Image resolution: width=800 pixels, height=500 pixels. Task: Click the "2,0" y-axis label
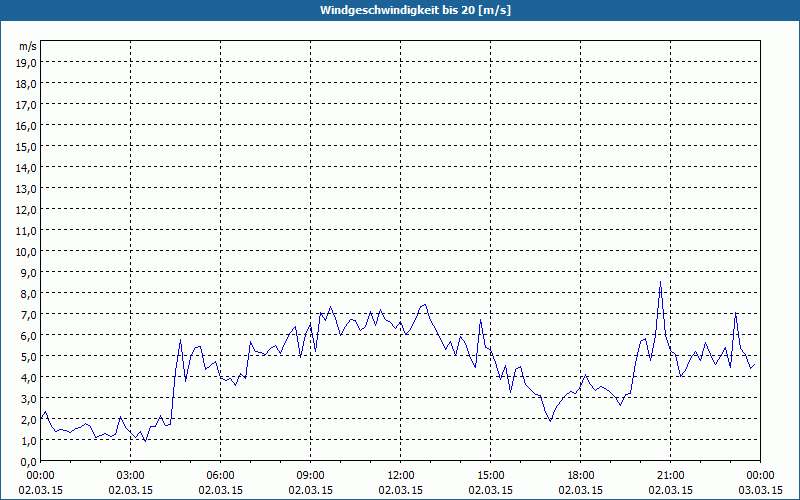click(29, 420)
